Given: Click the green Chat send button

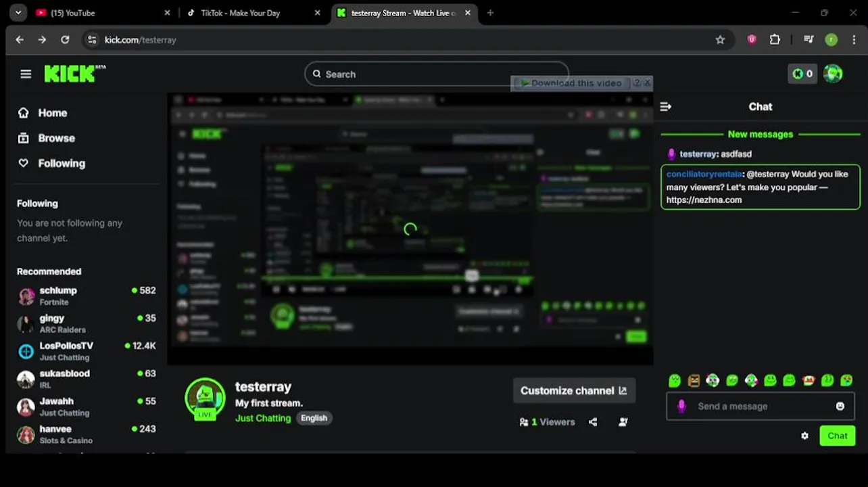Looking at the screenshot, I should (837, 436).
